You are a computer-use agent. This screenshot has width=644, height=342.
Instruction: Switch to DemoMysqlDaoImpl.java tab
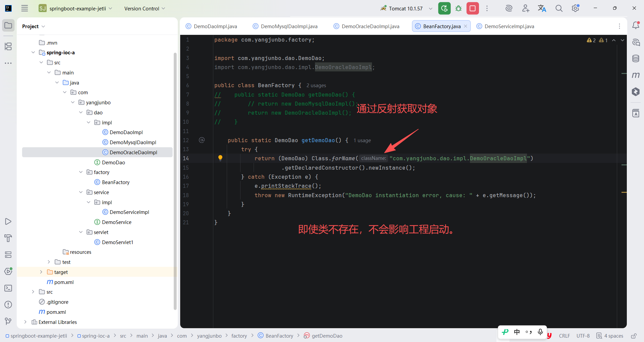pyautogui.click(x=285, y=26)
